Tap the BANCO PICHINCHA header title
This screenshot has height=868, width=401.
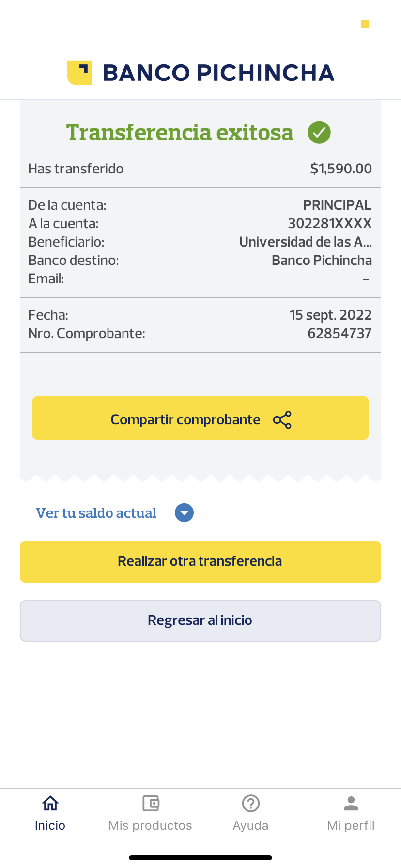[218, 73]
